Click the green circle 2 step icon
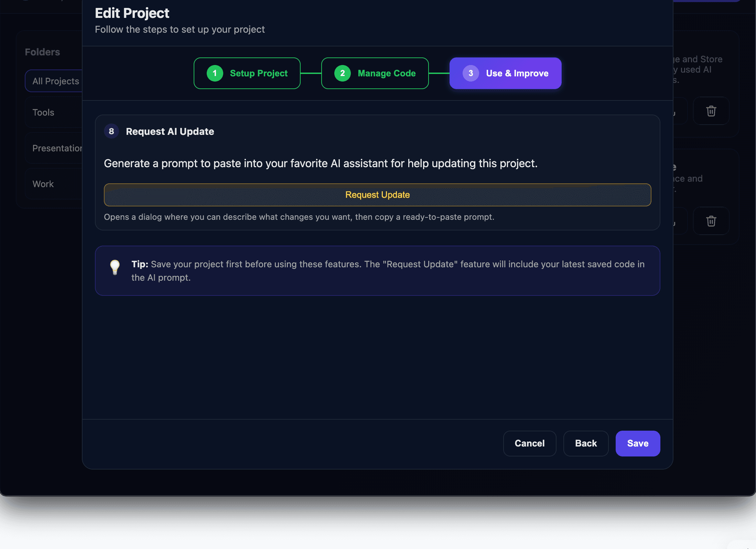Image resolution: width=756 pixels, height=549 pixels. (x=342, y=73)
